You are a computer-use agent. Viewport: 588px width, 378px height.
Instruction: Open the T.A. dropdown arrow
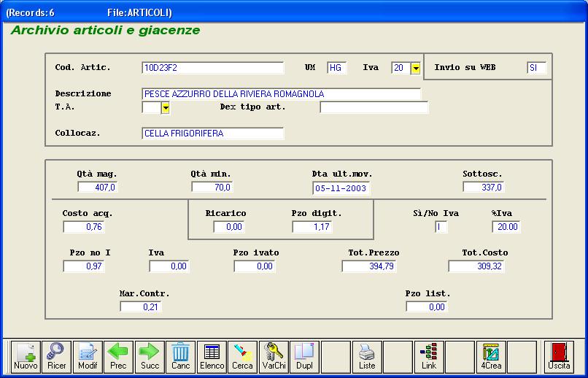(166, 108)
